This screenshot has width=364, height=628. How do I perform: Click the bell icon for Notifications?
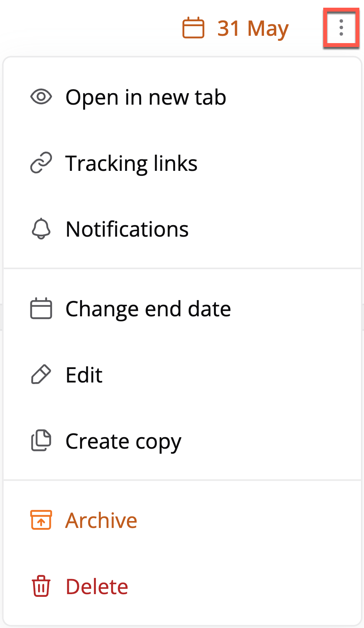pos(41,229)
